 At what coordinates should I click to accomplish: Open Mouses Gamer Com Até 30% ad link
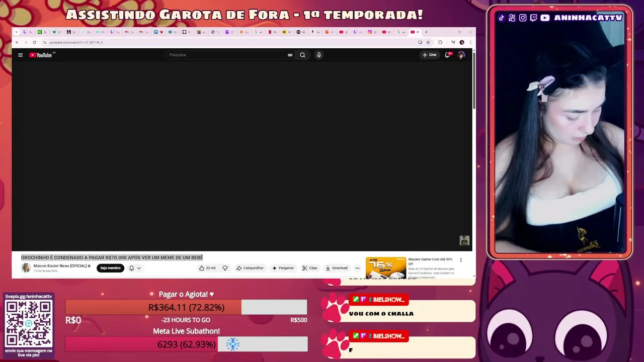430,261
